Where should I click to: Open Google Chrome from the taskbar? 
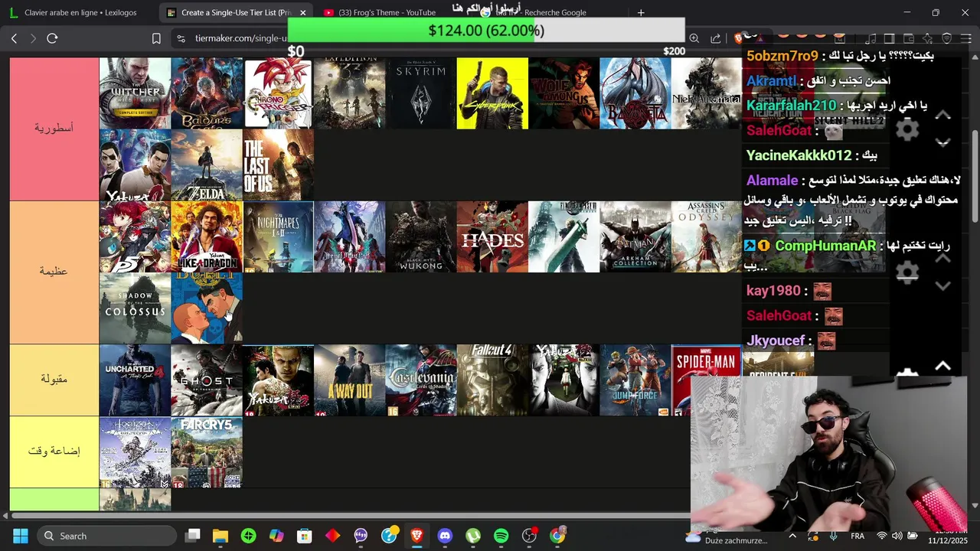click(x=557, y=536)
